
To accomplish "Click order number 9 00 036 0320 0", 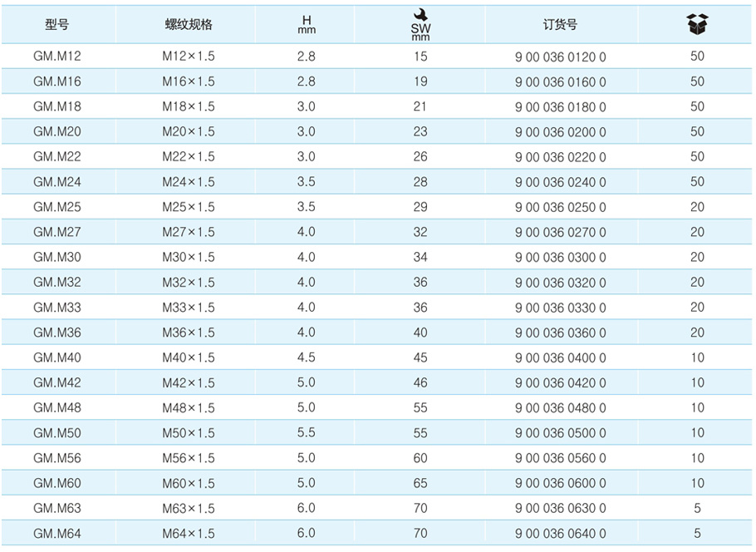I will coord(560,283).
